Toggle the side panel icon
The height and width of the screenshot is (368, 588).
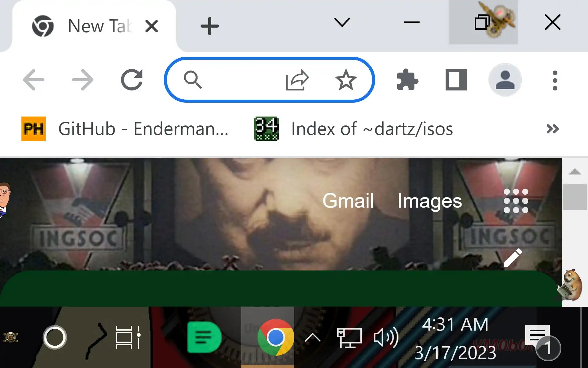tap(456, 80)
